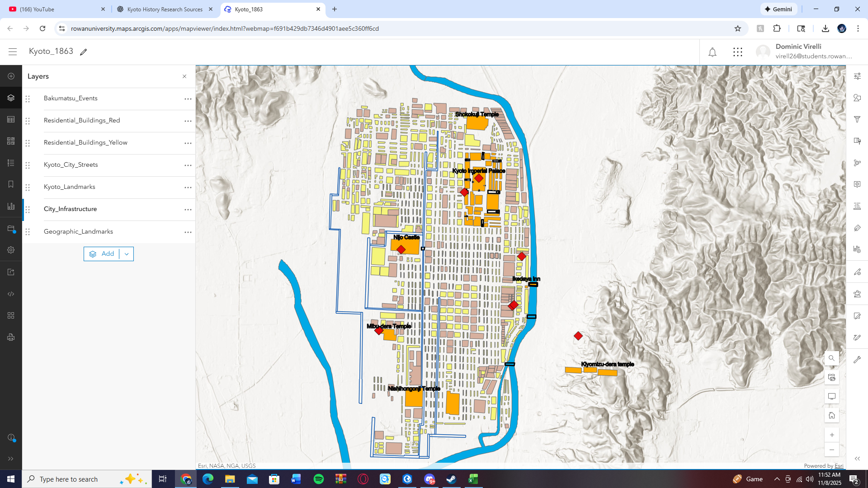Open Map properties gear icon
868x488 pixels.
11,250
